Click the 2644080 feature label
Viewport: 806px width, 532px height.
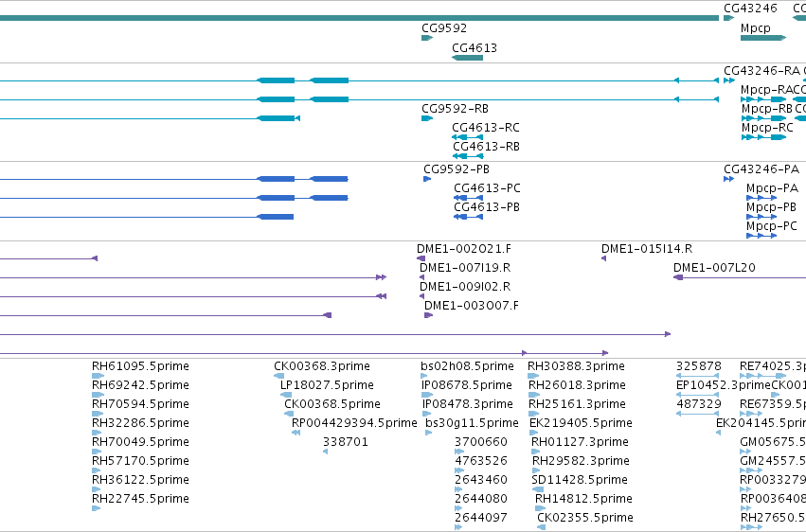[x=481, y=499]
